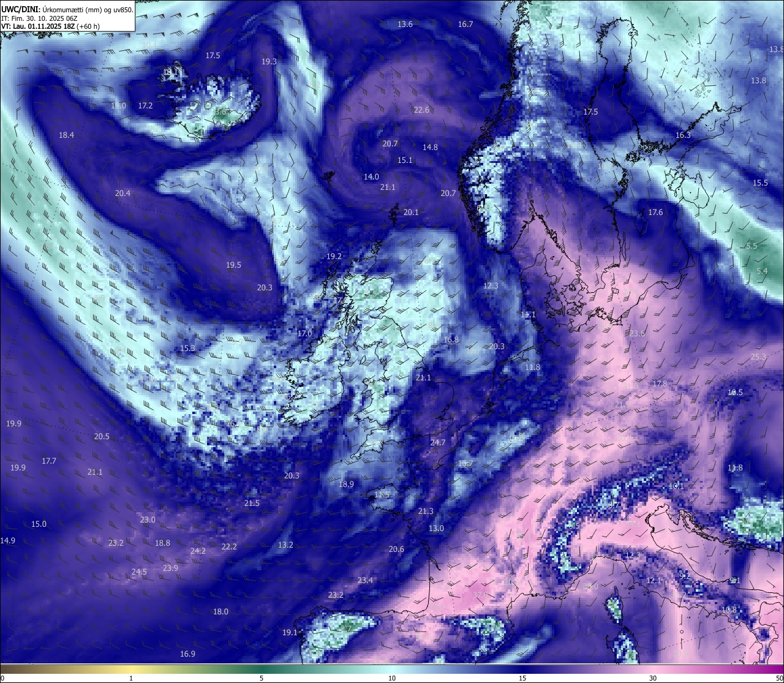Click the 17.2 value label
Image resolution: width=784 pixels, height=683 pixels.
tap(145, 106)
